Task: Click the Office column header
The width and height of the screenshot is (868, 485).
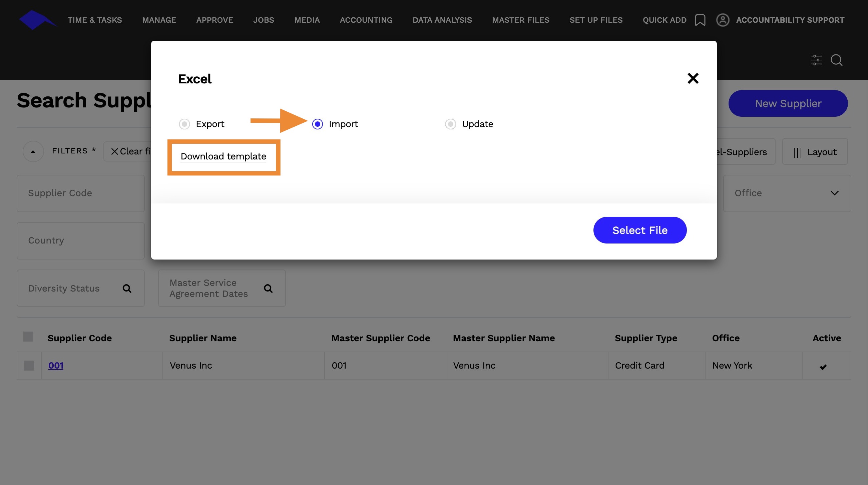Action: coord(726,338)
